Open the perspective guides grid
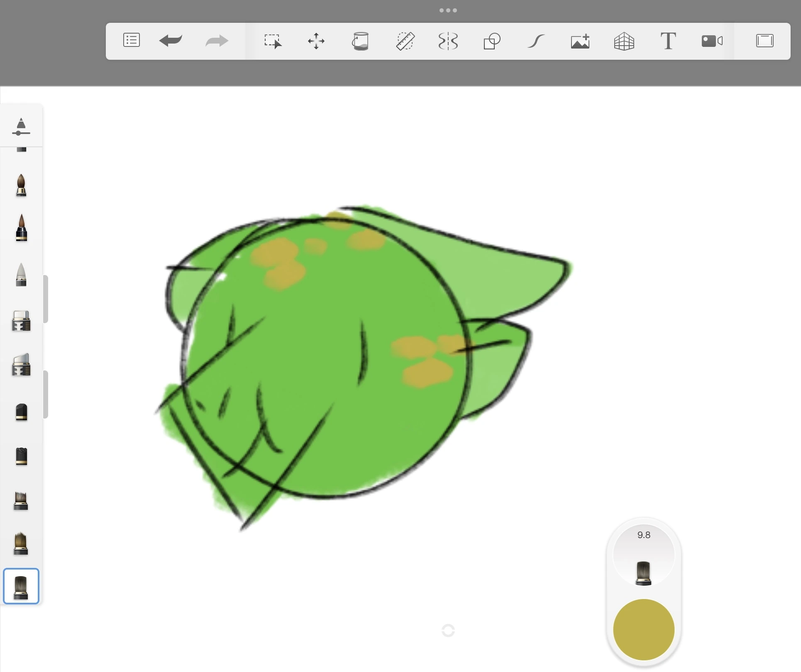 point(624,41)
